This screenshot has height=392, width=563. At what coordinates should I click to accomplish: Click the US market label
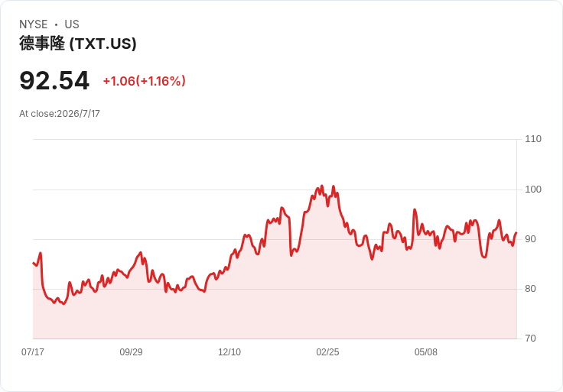tap(72, 24)
